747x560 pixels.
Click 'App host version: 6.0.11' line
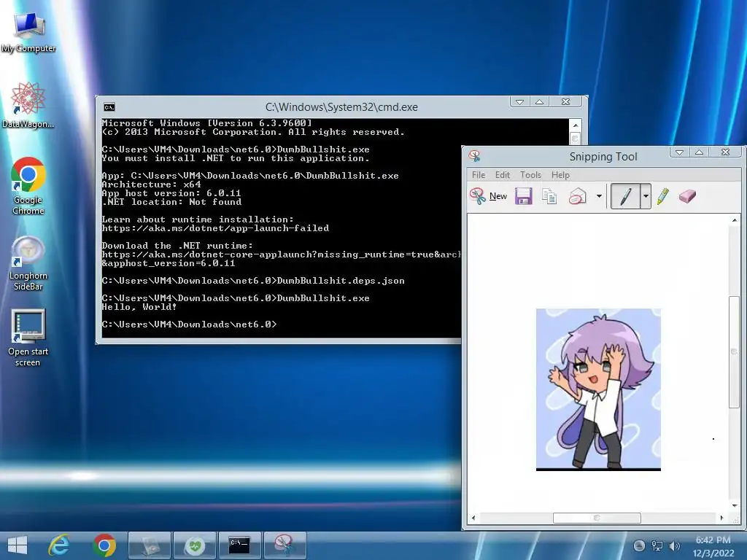click(x=171, y=193)
